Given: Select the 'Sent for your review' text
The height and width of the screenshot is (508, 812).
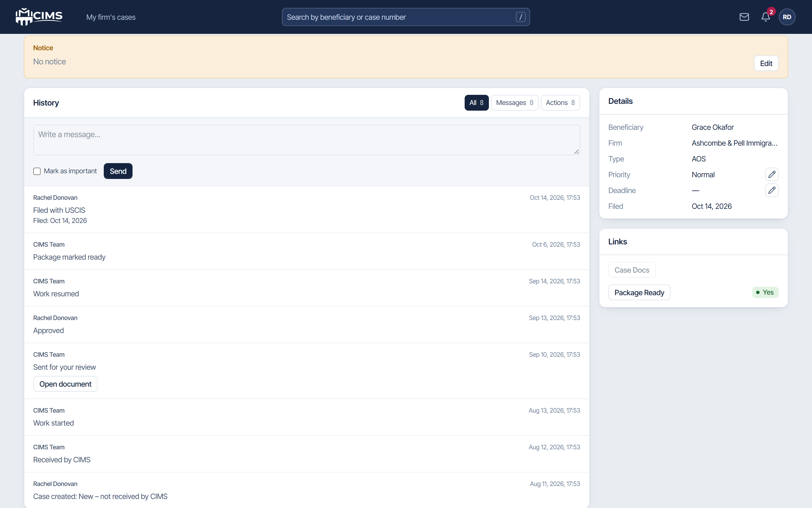Looking at the screenshot, I should [64, 367].
